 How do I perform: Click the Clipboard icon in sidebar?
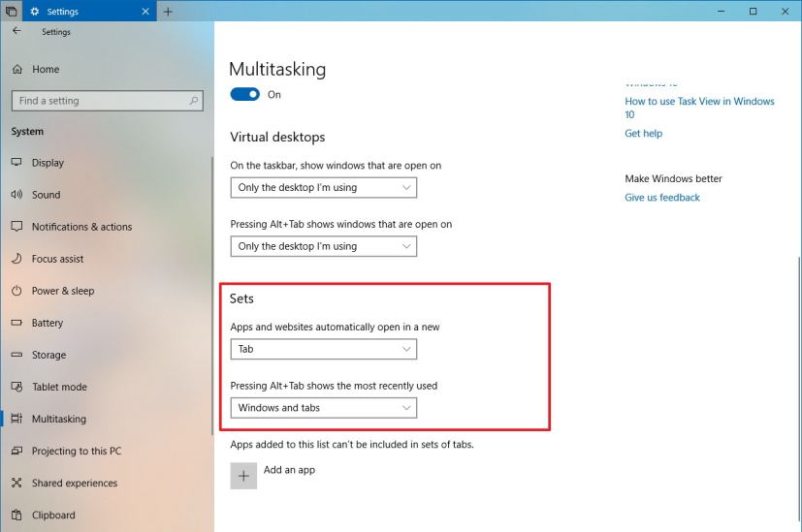pyautogui.click(x=16, y=515)
